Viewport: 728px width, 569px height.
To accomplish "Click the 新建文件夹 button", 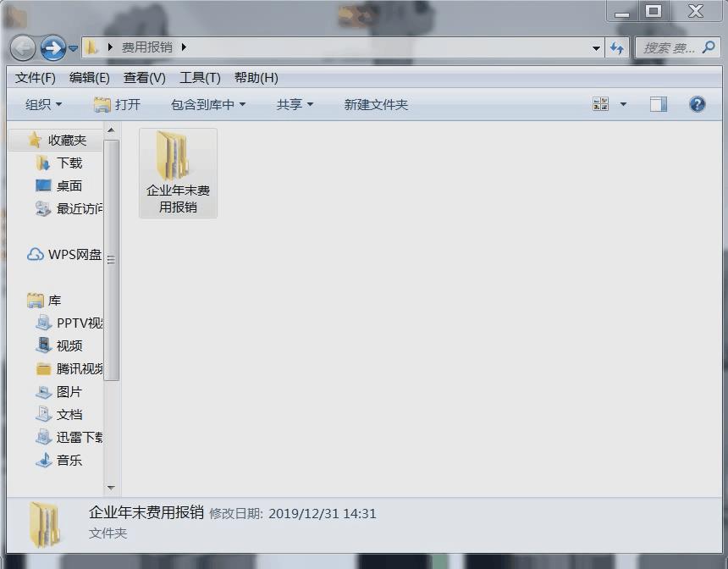I will 376,103.
